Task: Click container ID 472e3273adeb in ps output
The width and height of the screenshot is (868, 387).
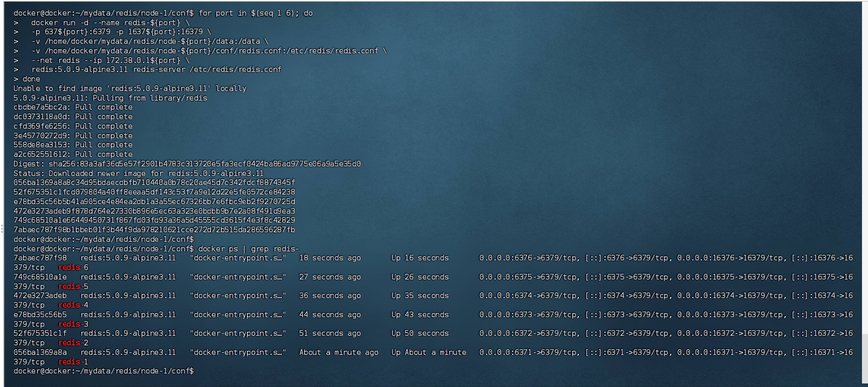Action: pos(40,296)
